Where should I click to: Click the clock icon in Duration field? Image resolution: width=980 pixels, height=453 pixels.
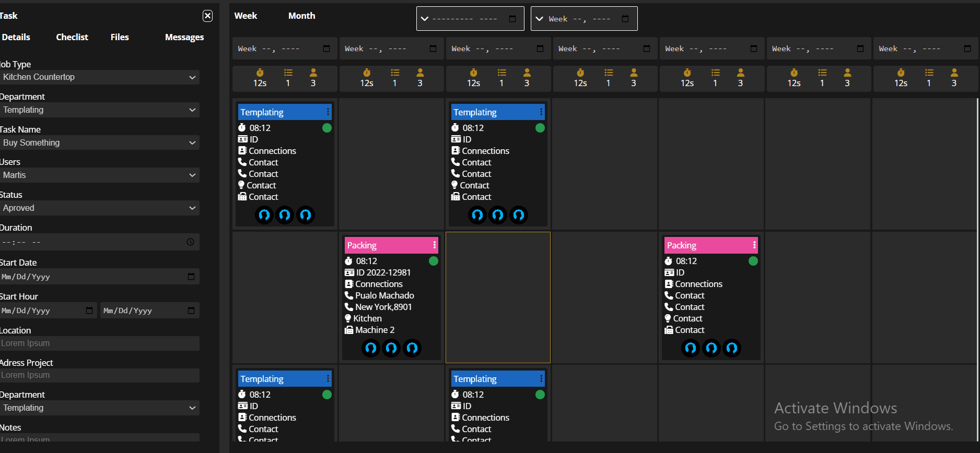pos(190,242)
